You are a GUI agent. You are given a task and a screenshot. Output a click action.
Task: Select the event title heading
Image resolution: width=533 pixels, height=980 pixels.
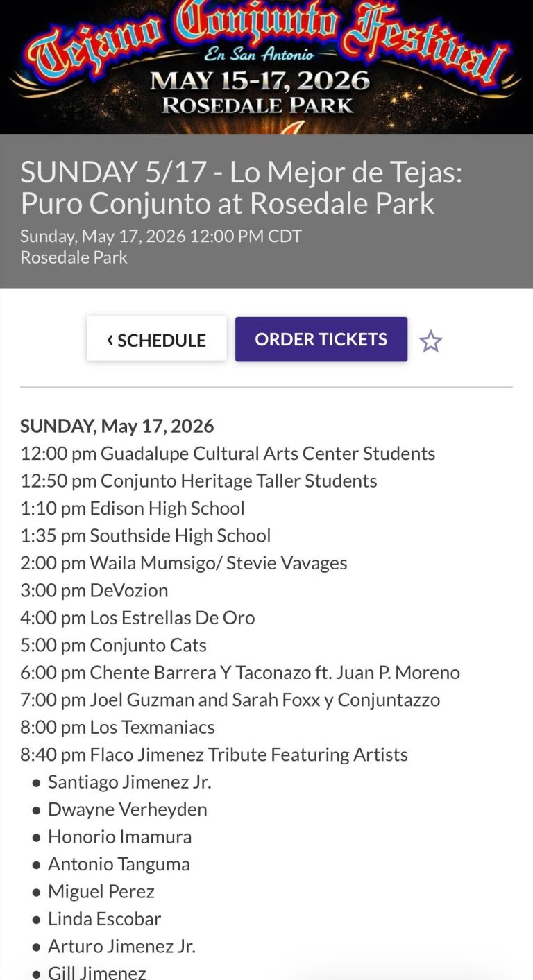coord(241,187)
